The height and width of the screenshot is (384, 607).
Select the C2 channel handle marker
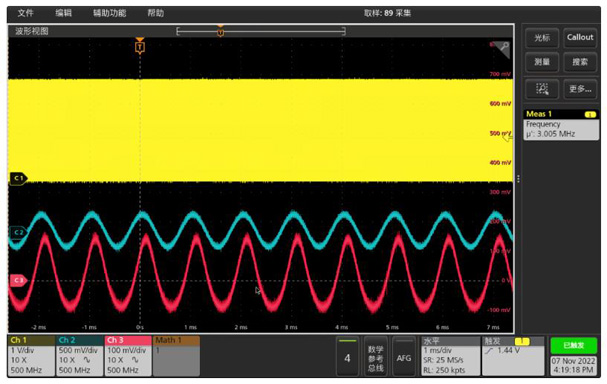(18, 233)
